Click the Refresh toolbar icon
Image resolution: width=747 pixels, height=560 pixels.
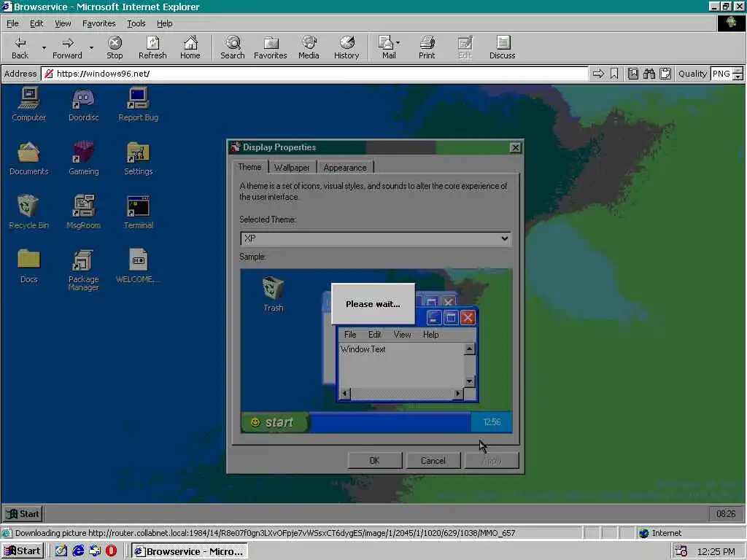coord(152,47)
